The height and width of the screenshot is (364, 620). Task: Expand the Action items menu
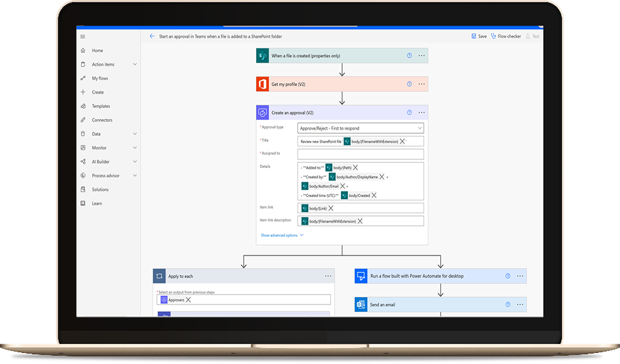[135, 64]
